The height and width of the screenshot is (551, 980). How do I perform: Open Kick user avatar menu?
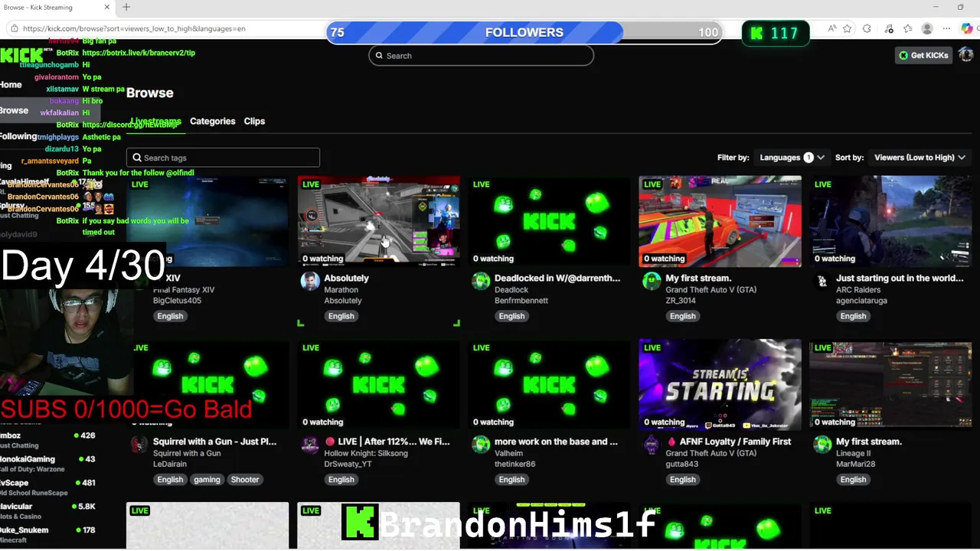965,55
